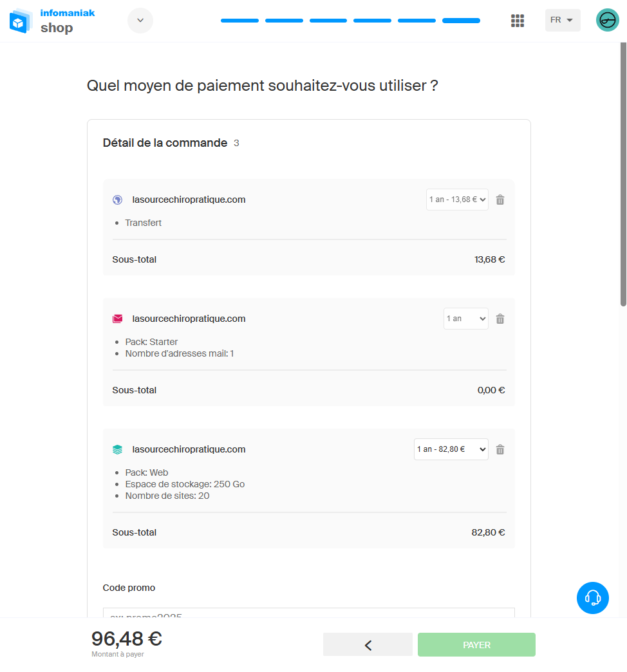This screenshot has height=672, width=627.
Task: Expand the header chevron dropdown beside shop
Action: click(x=140, y=21)
